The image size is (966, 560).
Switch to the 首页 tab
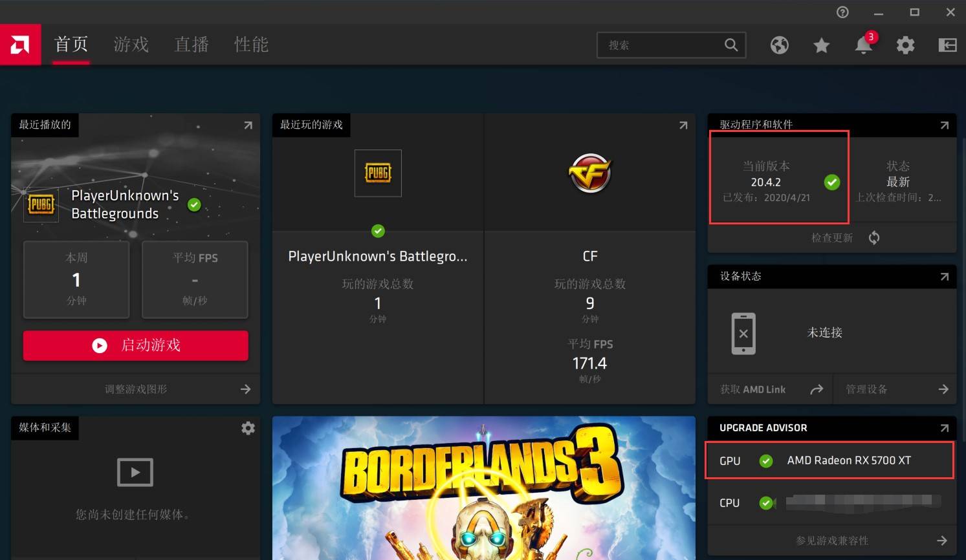[x=71, y=45]
